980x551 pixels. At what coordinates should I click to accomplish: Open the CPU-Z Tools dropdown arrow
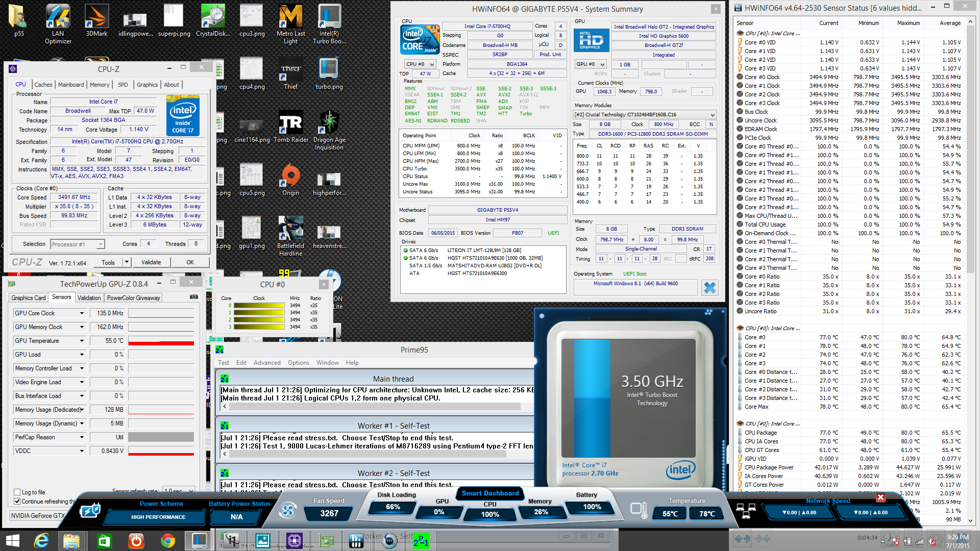point(127,262)
